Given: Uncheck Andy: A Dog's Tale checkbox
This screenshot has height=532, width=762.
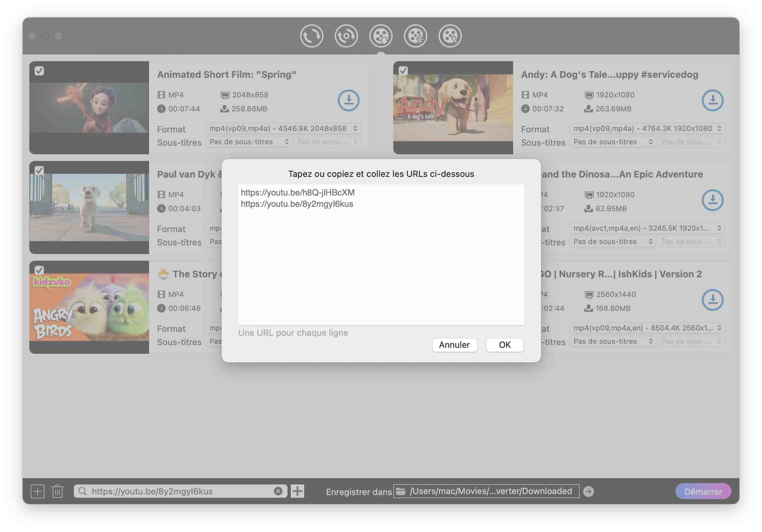Looking at the screenshot, I should pos(403,71).
